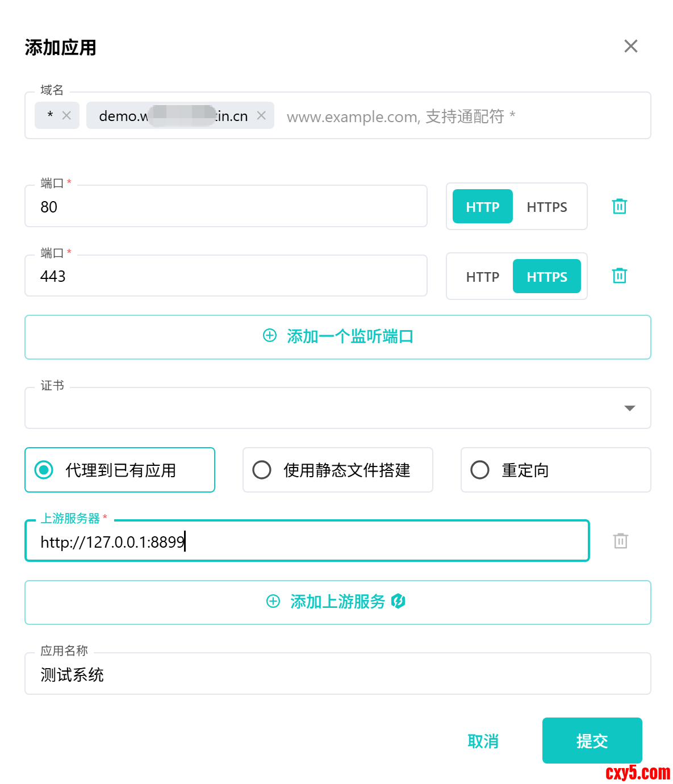Click the 提交 submit button

(592, 740)
